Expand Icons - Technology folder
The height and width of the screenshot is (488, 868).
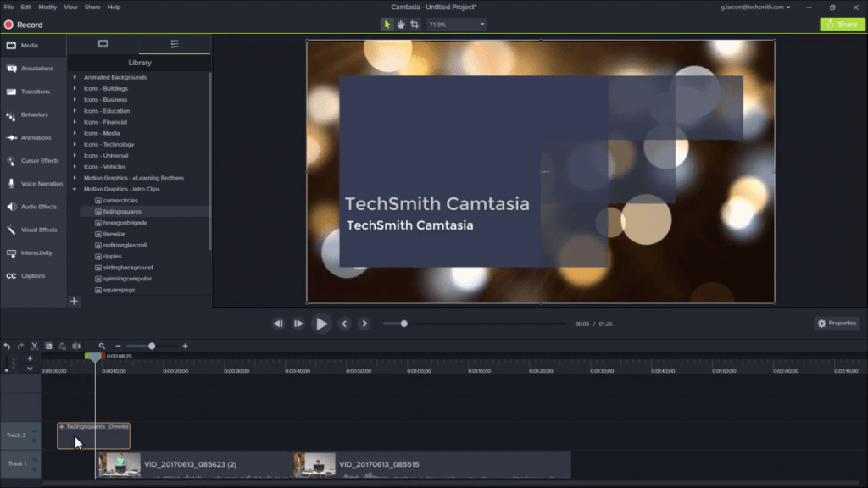[75, 144]
